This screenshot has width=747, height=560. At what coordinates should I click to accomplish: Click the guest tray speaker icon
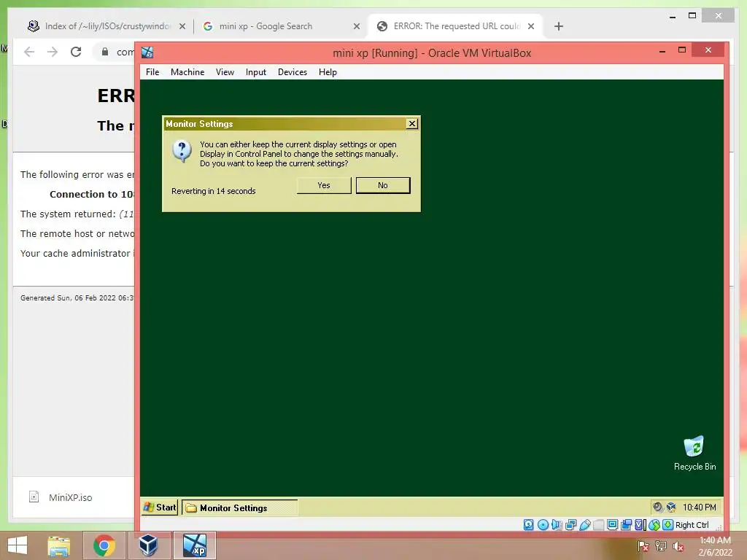point(658,507)
